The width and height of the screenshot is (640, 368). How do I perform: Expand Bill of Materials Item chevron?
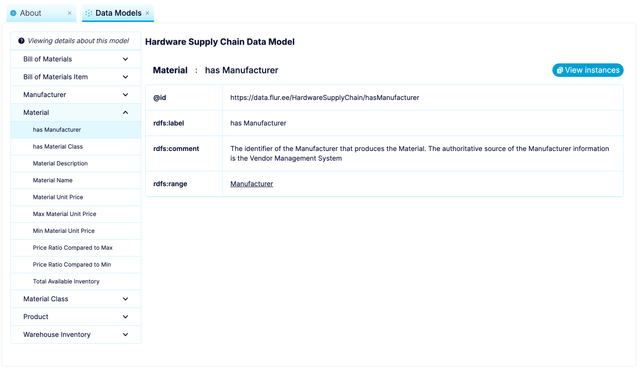125,77
